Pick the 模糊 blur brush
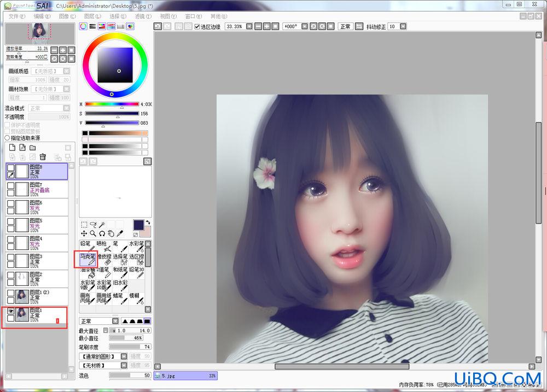The width and height of the screenshot is (547, 392). pyautogui.click(x=136, y=298)
